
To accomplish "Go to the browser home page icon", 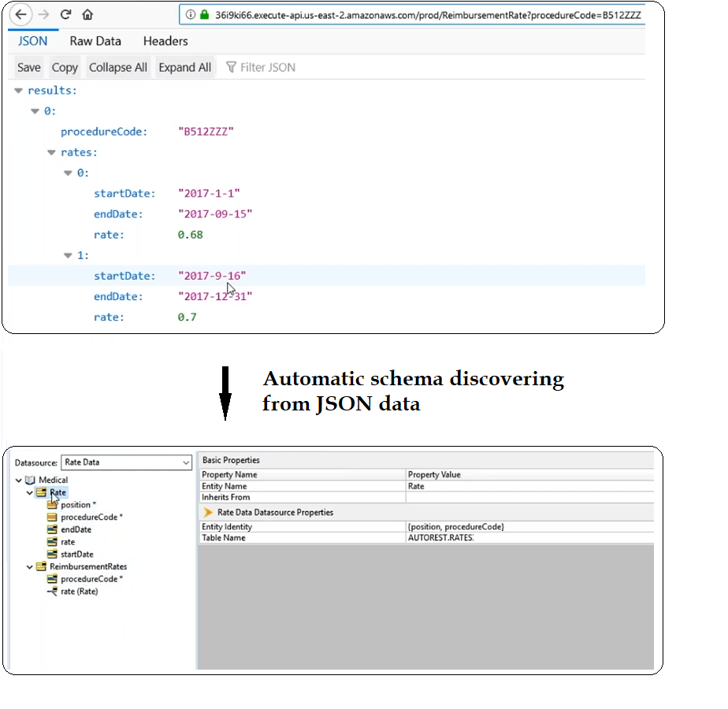I will [87, 14].
